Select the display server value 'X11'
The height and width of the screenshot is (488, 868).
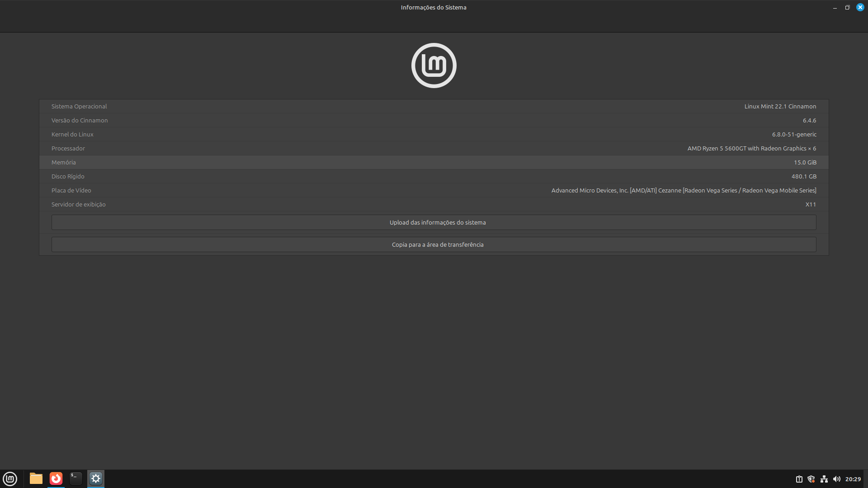(x=811, y=204)
